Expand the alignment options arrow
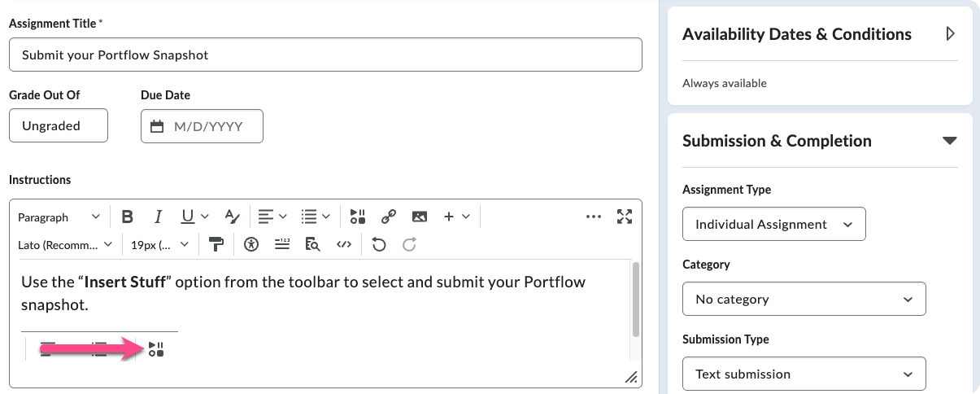The image size is (980, 394). (x=283, y=217)
